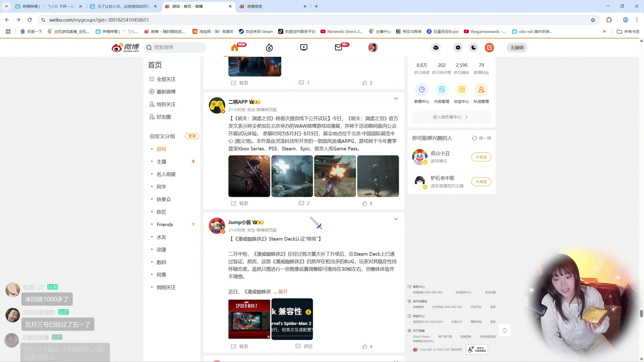Viewport: 644px width, 362px height.
Task: Open the Jump小酱 profile name
Action: (x=239, y=222)
